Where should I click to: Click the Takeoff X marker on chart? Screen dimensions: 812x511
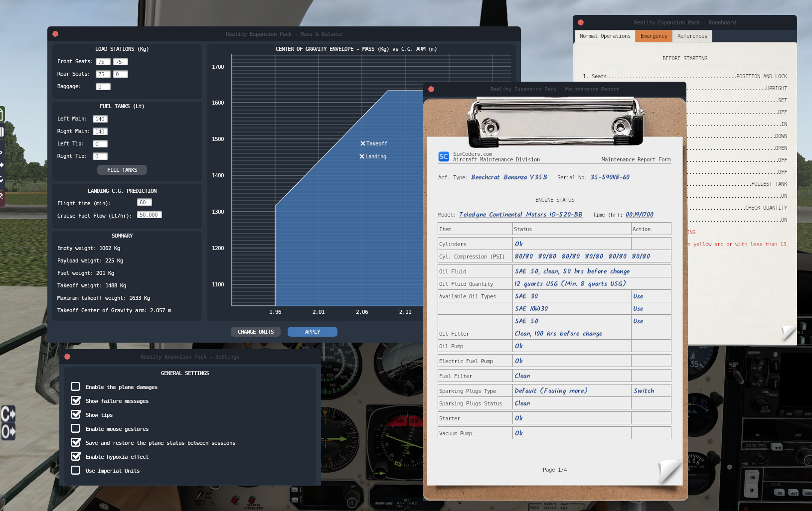[x=363, y=143]
